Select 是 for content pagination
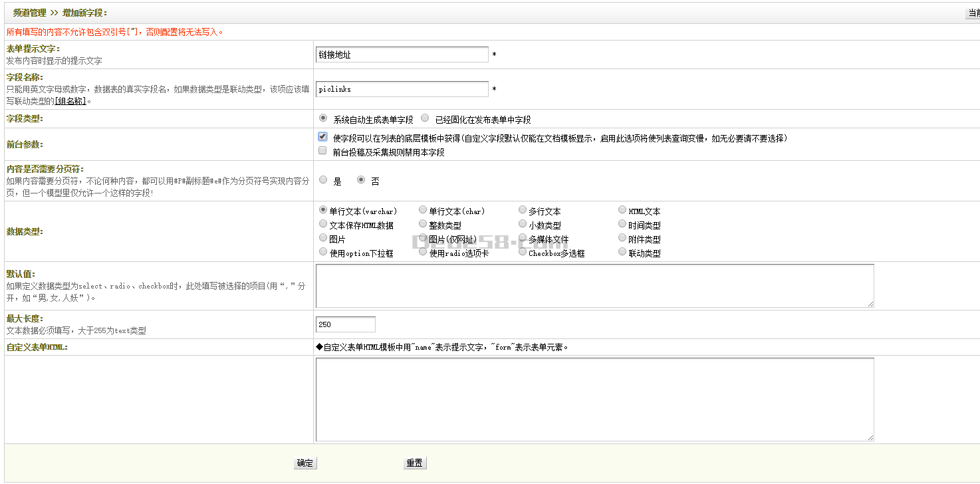980x484 pixels. click(x=323, y=180)
